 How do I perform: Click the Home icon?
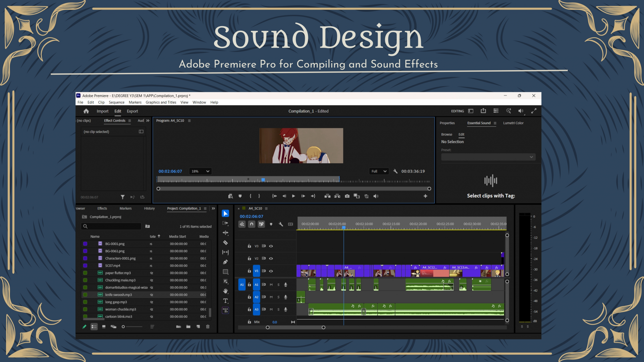86,111
